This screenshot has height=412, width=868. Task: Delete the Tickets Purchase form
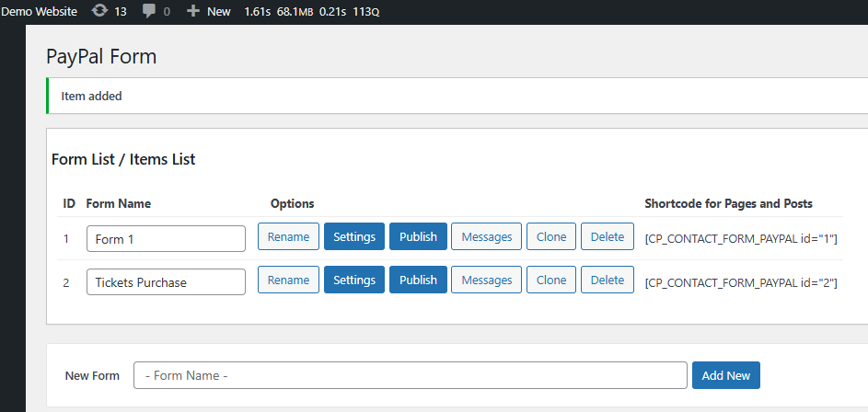click(608, 280)
